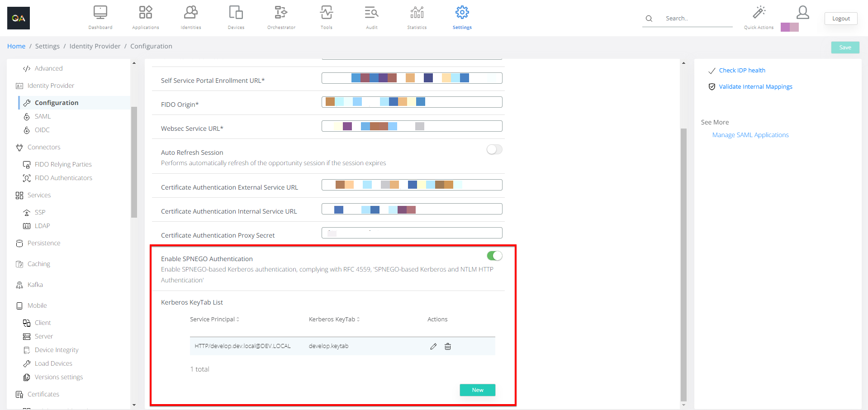The height and width of the screenshot is (410, 868).
Task: Open Quick Actions magic wand
Action: [x=759, y=13]
